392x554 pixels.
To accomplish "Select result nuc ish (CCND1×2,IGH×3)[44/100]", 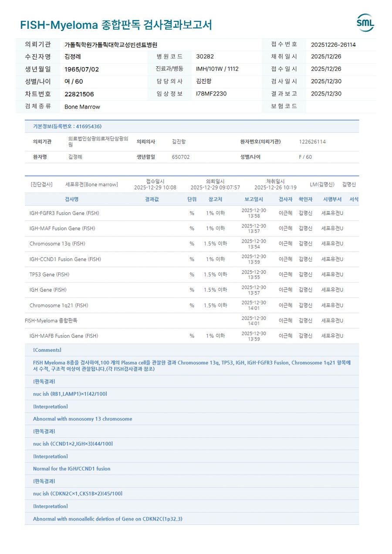I will tap(73, 444).
